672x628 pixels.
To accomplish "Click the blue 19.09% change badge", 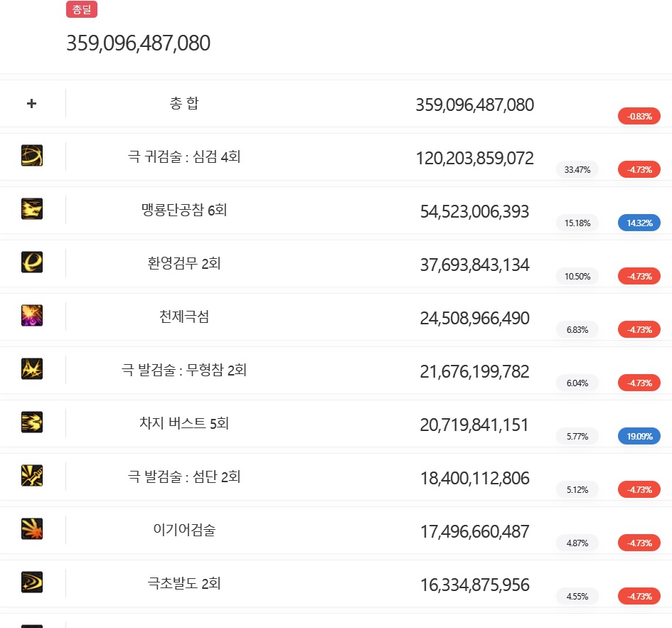I will click(639, 436).
